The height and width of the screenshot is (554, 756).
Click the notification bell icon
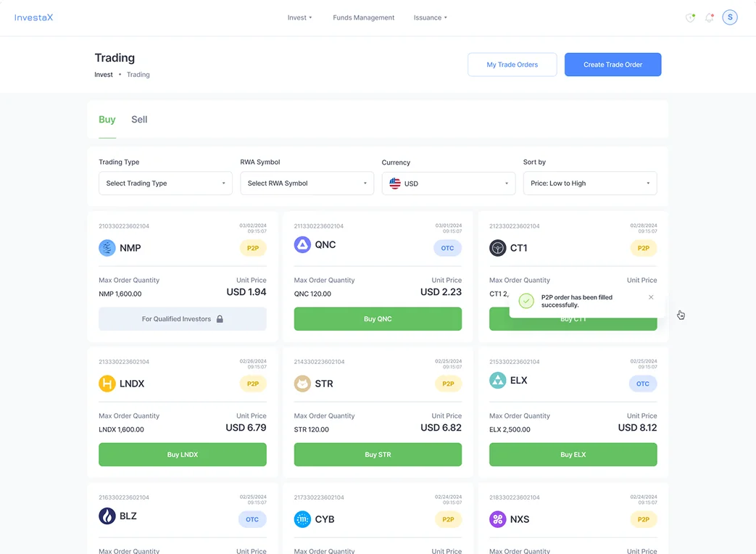coord(709,17)
